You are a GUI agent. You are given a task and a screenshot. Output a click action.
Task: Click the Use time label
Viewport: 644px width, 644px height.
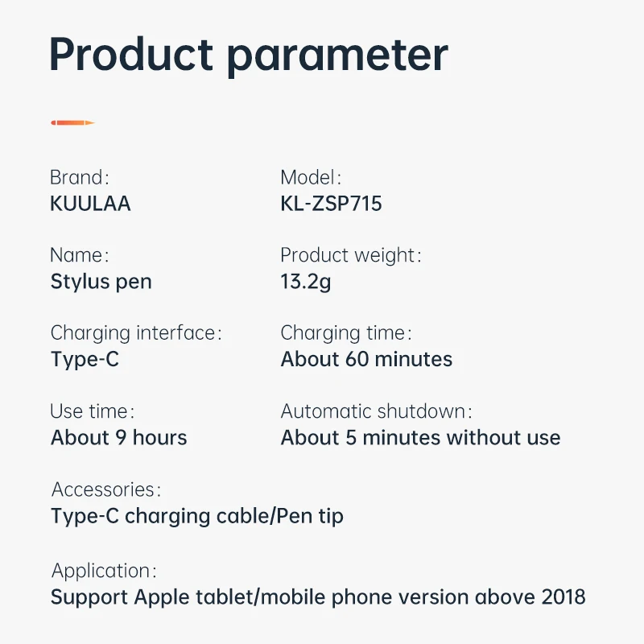[92, 411]
